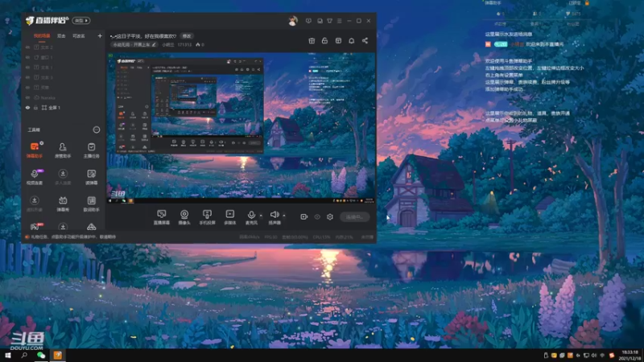Toggle the preview eye icon in bottom toolbar

point(317,216)
